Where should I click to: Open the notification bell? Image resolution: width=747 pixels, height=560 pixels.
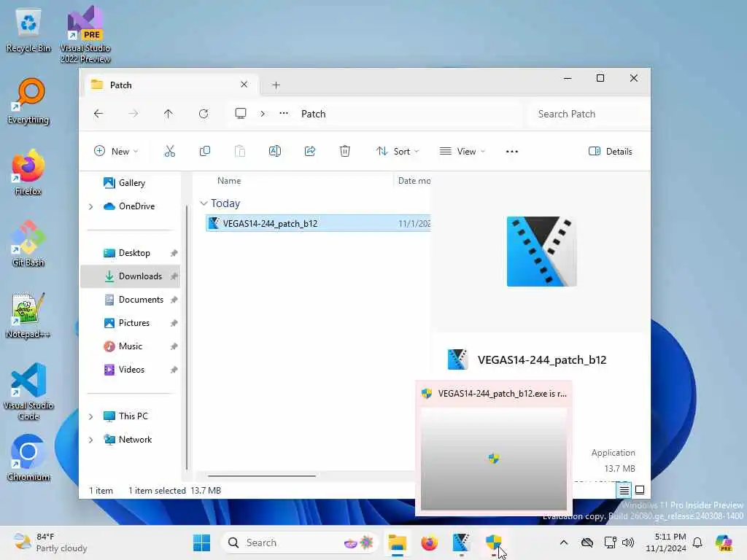pyautogui.click(x=697, y=542)
